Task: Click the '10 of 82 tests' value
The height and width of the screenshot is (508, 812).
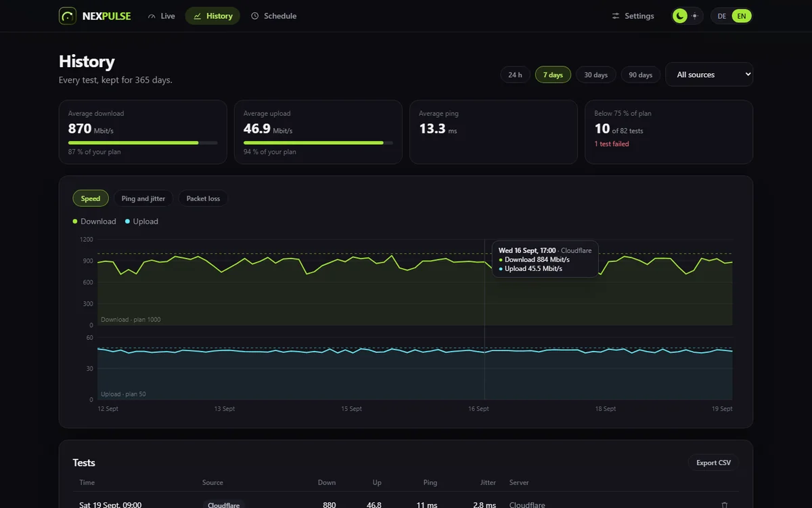Action: point(618,129)
